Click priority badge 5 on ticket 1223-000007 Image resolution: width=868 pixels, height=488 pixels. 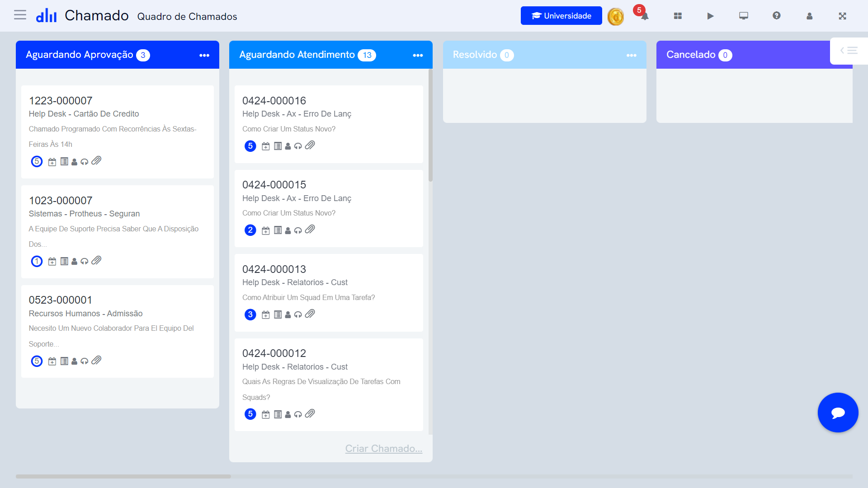coord(37,161)
